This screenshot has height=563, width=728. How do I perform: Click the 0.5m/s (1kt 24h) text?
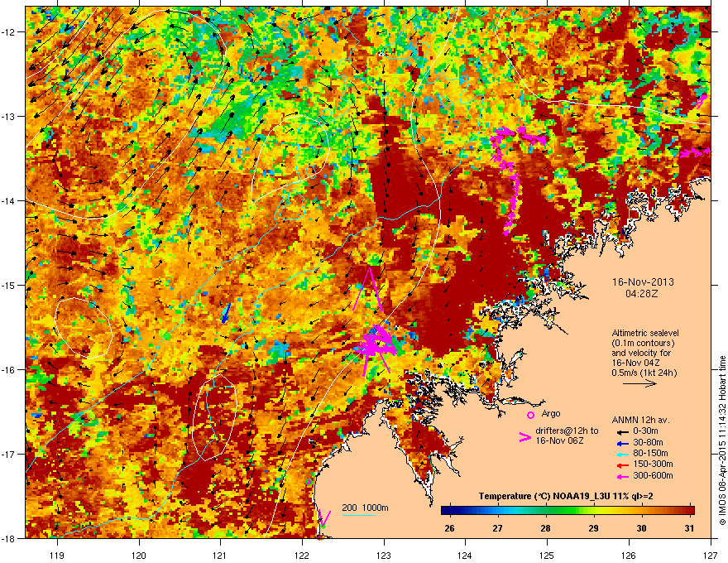(644, 373)
